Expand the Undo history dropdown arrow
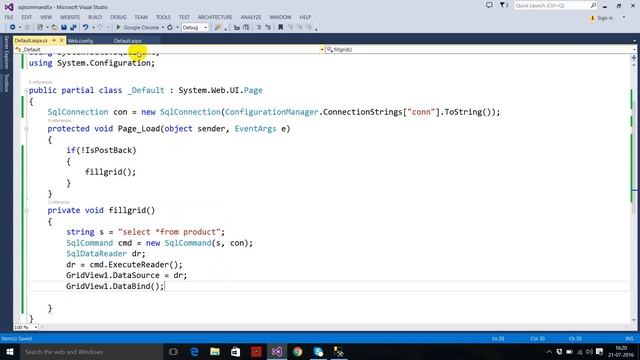 [93, 27]
